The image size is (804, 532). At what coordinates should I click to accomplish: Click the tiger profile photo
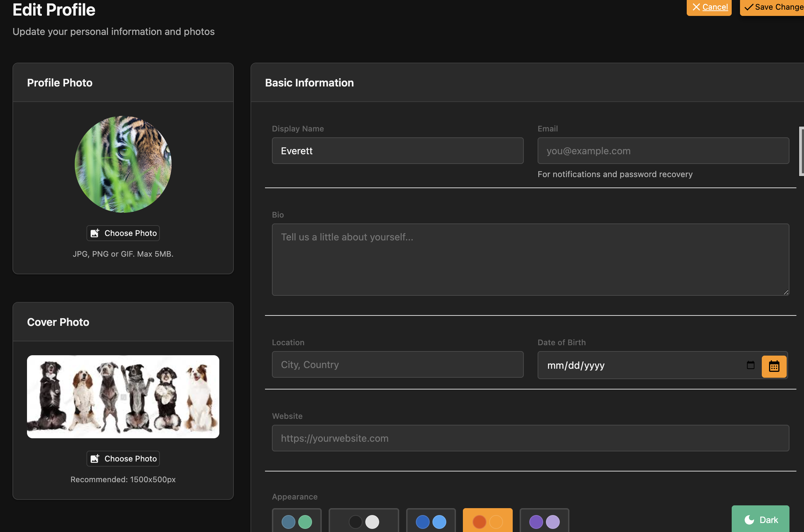point(123,164)
